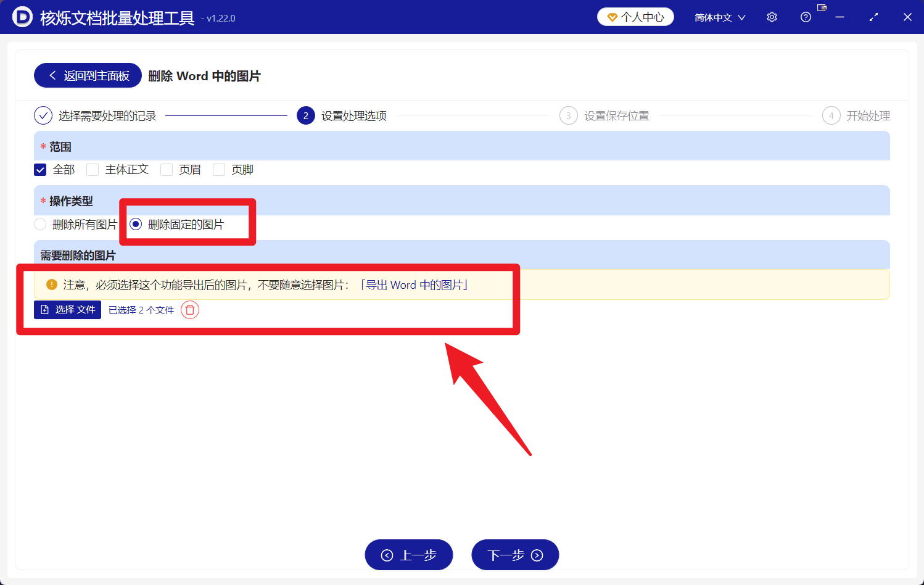Click step 4 circle for 开始处理
924x585 pixels.
click(830, 115)
